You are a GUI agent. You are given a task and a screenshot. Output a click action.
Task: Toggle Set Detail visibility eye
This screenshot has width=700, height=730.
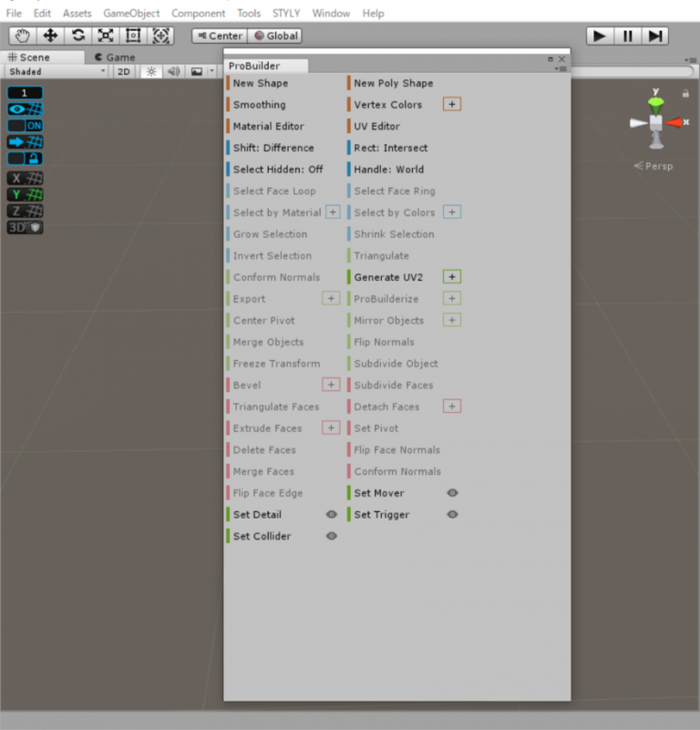[x=332, y=515]
